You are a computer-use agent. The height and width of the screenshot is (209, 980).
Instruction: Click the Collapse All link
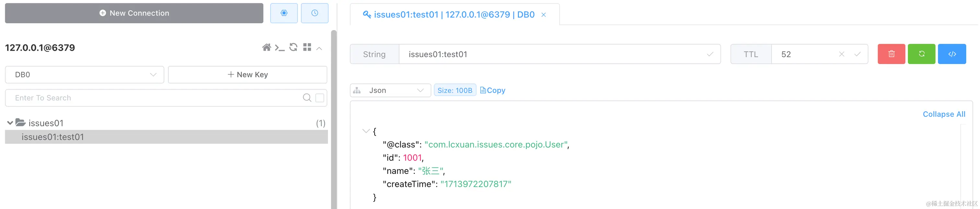[x=944, y=114]
